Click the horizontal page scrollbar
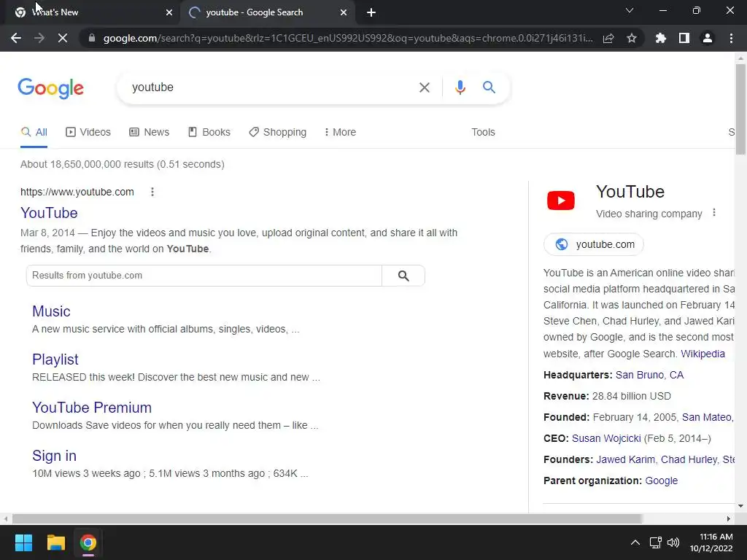 tap(327, 518)
